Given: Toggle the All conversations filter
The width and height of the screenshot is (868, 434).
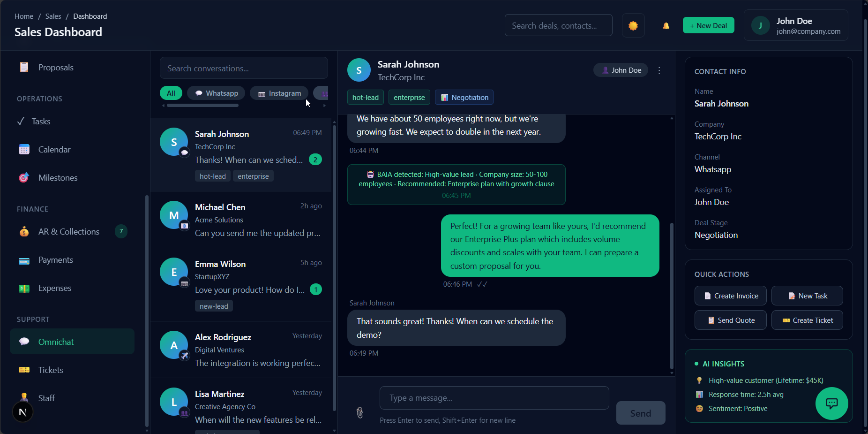Looking at the screenshot, I should click(171, 93).
